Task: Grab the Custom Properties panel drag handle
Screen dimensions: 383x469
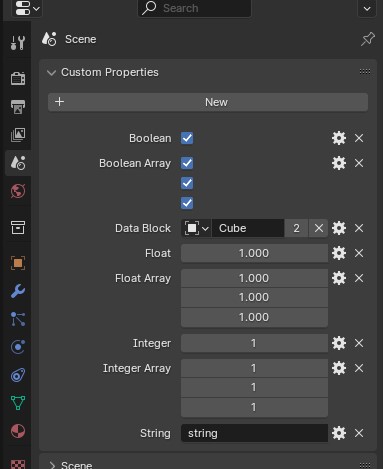Action: point(365,72)
